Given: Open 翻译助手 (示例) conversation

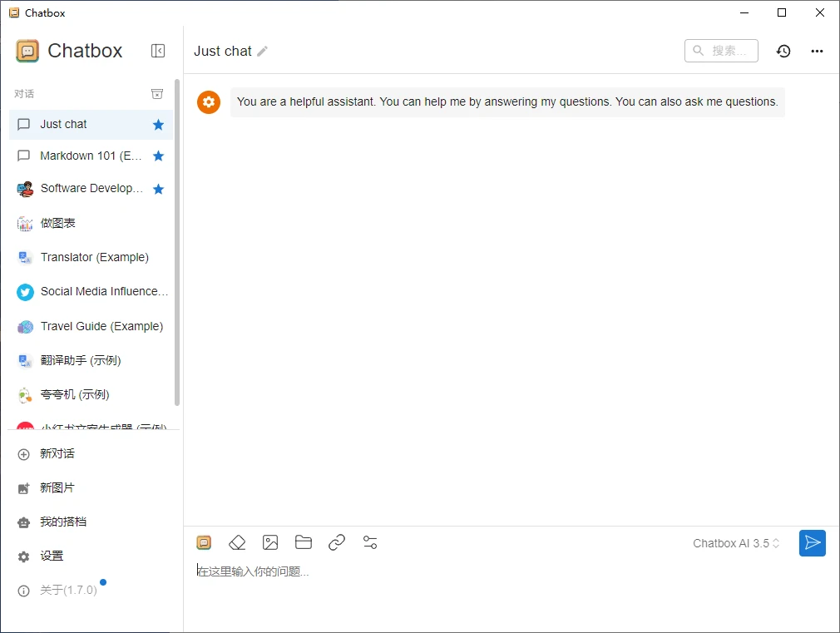Looking at the screenshot, I should [x=91, y=361].
